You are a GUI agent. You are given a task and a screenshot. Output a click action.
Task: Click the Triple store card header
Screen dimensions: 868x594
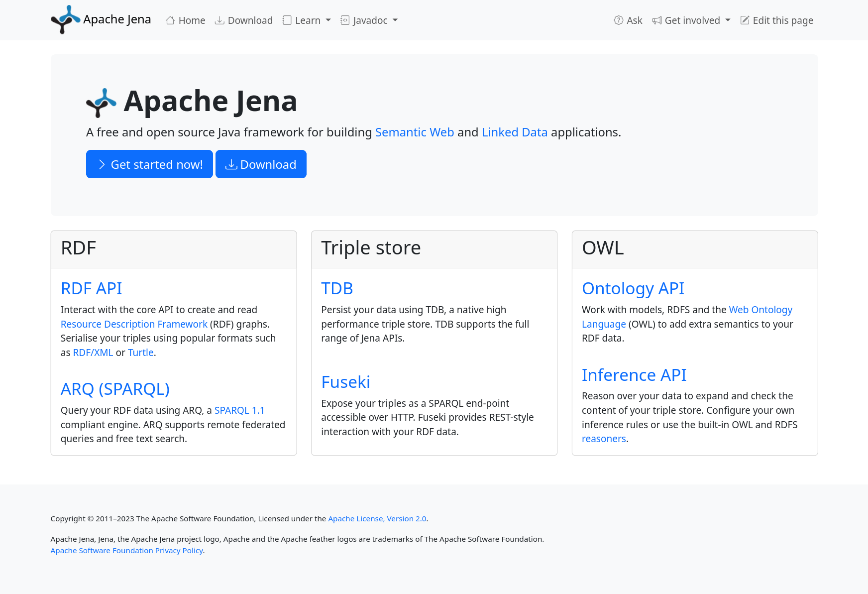click(434, 249)
